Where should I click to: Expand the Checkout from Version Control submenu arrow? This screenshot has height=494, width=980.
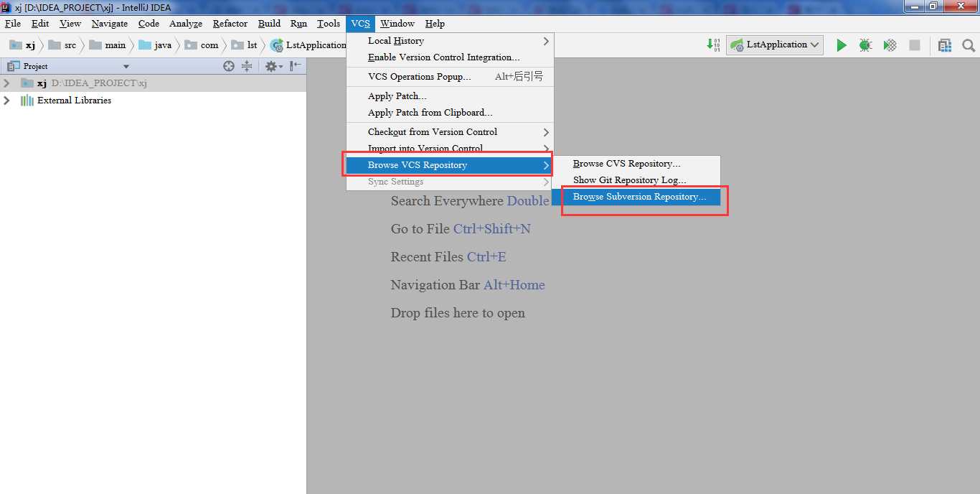(546, 132)
